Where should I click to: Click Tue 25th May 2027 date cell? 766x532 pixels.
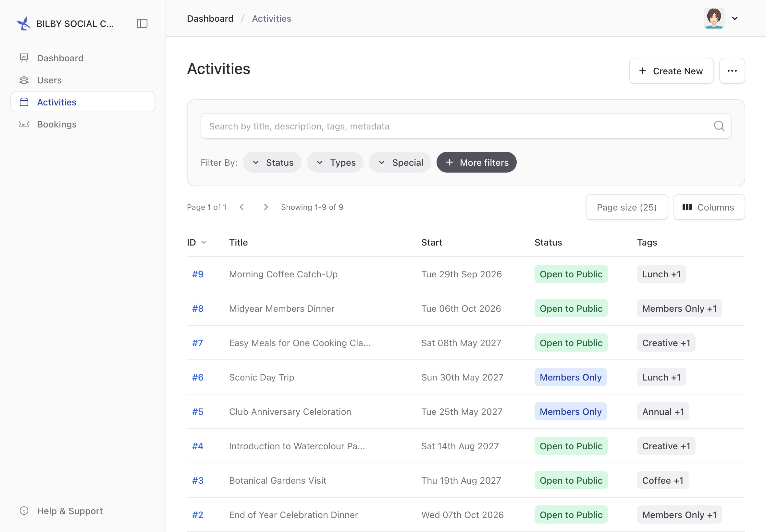pos(462,411)
